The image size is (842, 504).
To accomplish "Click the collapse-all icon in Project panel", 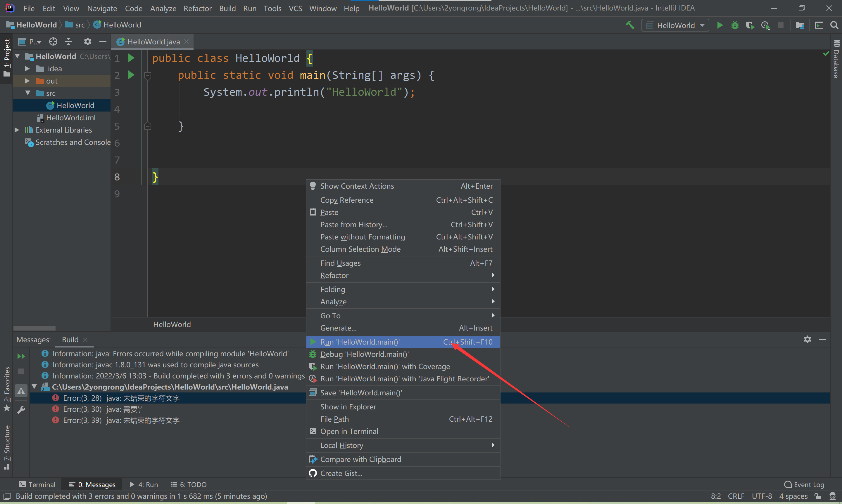I will pos(68,41).
